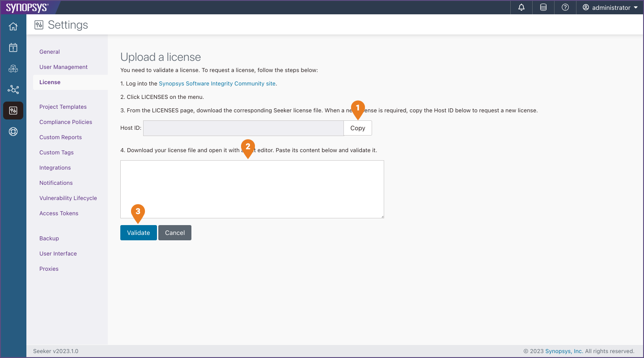The image size is (644, 358).
Task: Copy the Host ID value
Action: point(358,128)
